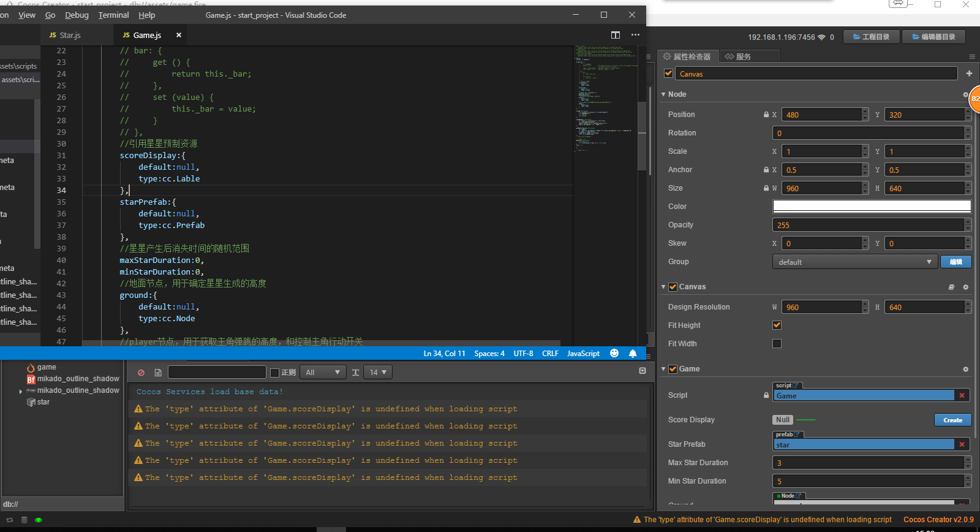The image size is (980, 532).
Task: Click the 工程目录 project folder button
Action: [871, 37]
